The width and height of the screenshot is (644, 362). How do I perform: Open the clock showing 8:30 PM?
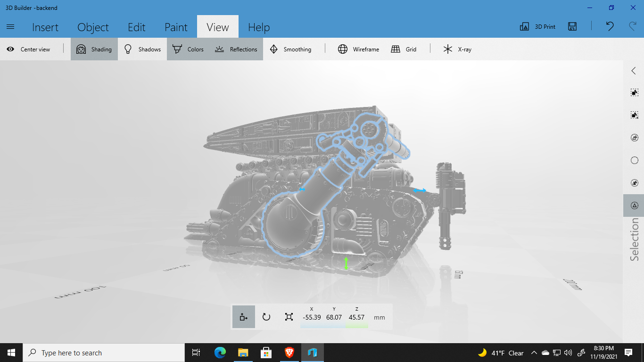point(604,353)
